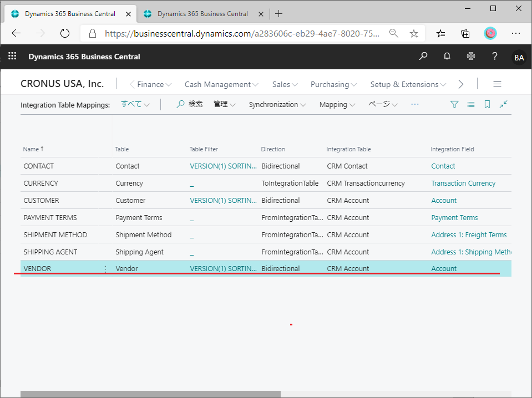Click the horizontal scrollbar at the bottom

[150, 394]
